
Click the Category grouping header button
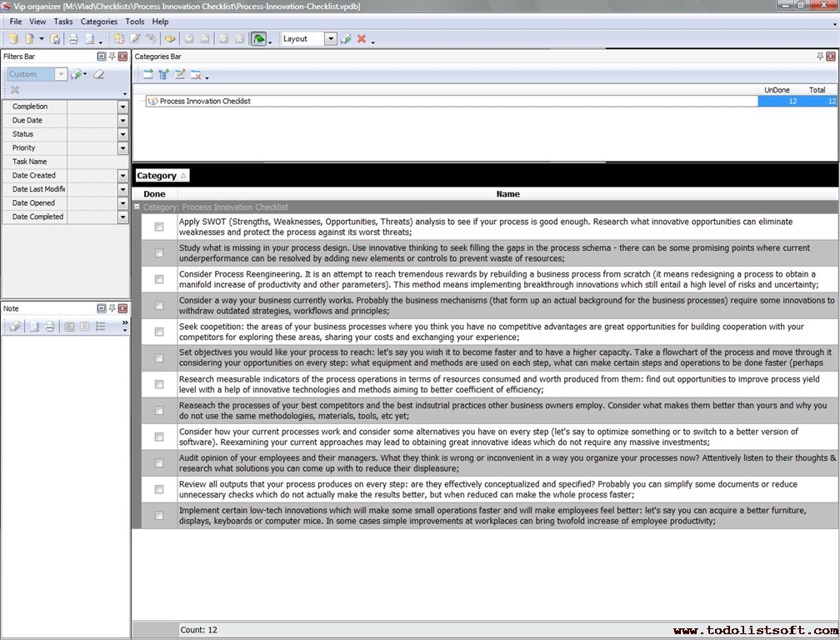(x=162, y=176)
